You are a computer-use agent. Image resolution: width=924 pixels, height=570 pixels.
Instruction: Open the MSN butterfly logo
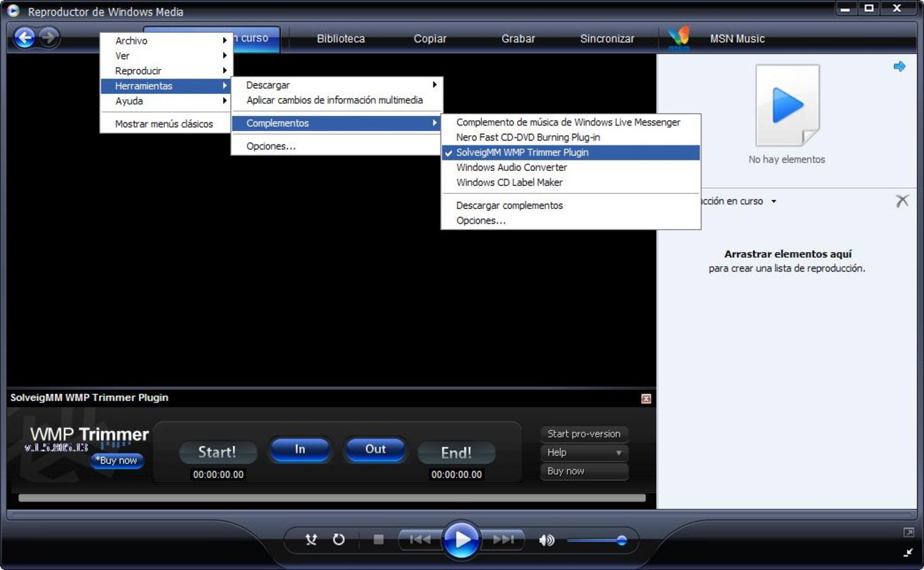[679, 38]
